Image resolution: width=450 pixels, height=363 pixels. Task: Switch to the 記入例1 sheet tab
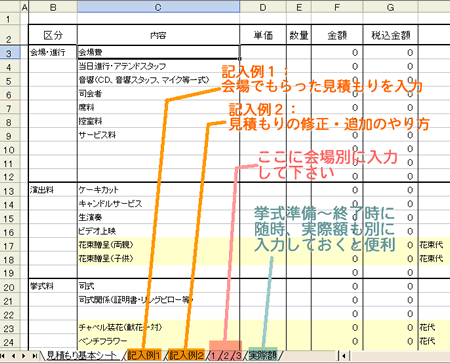pos(144,355)
